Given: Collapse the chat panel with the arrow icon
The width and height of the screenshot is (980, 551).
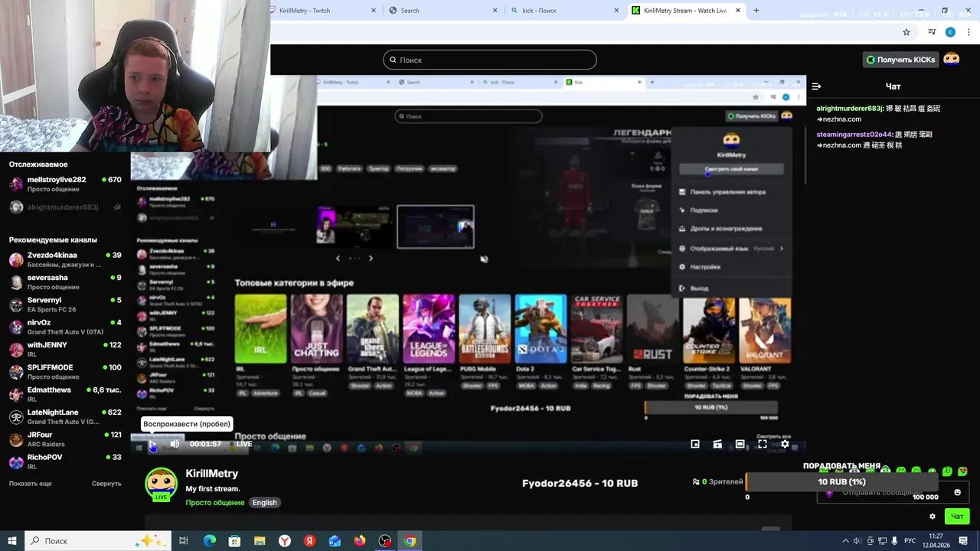Looking at the screenshot, I should [x=816, y=86].
